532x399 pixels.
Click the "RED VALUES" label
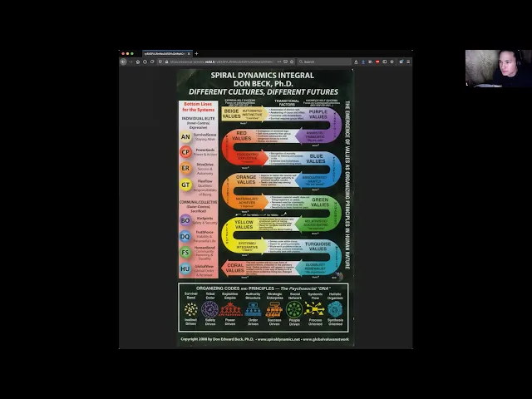click(242, 135)
